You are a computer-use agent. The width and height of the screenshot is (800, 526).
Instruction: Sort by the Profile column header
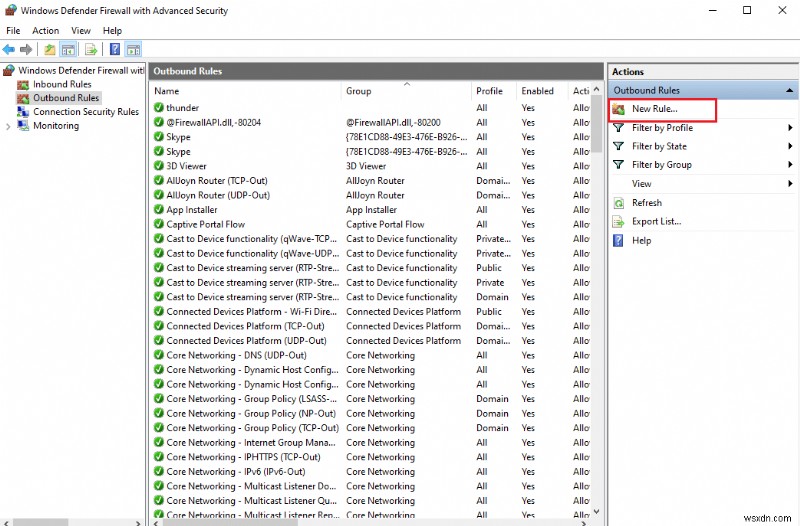coord(493,91)
